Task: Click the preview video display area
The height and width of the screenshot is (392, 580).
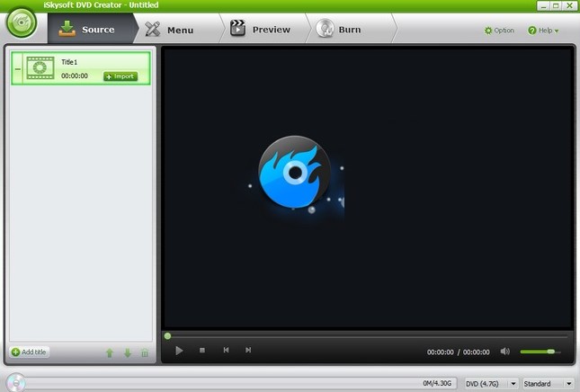Action: pos(368,188)
